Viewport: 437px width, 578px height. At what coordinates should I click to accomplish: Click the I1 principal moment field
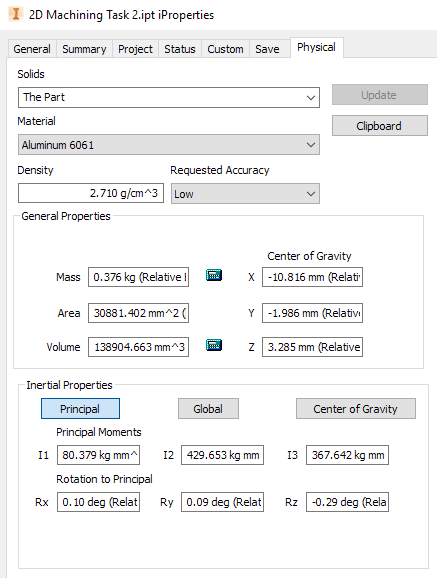98,455
